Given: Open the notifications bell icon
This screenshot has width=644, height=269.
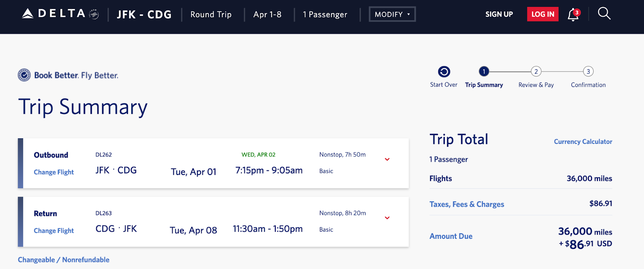Looking at the screenshot, I should pos(573,15).
